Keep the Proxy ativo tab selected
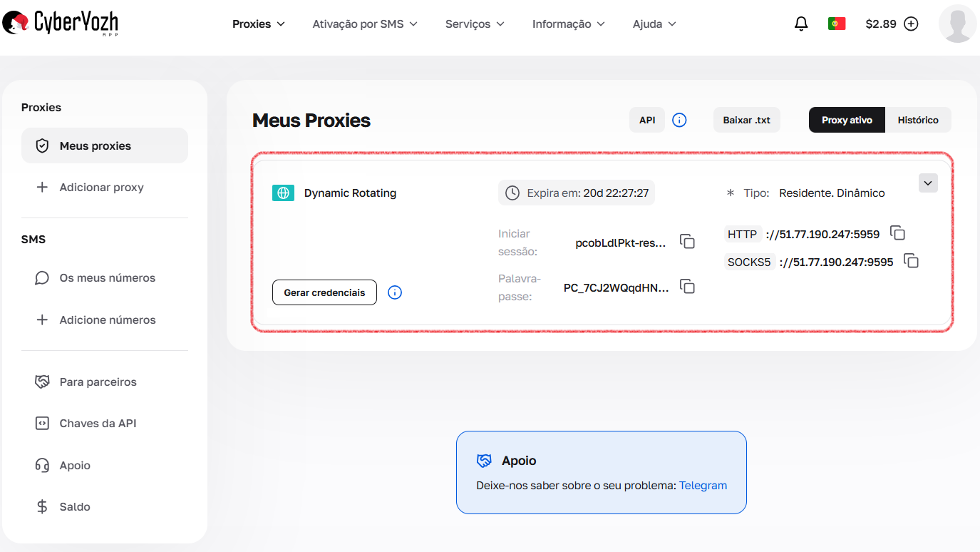980x552 pixels. [x=846, y=120]
